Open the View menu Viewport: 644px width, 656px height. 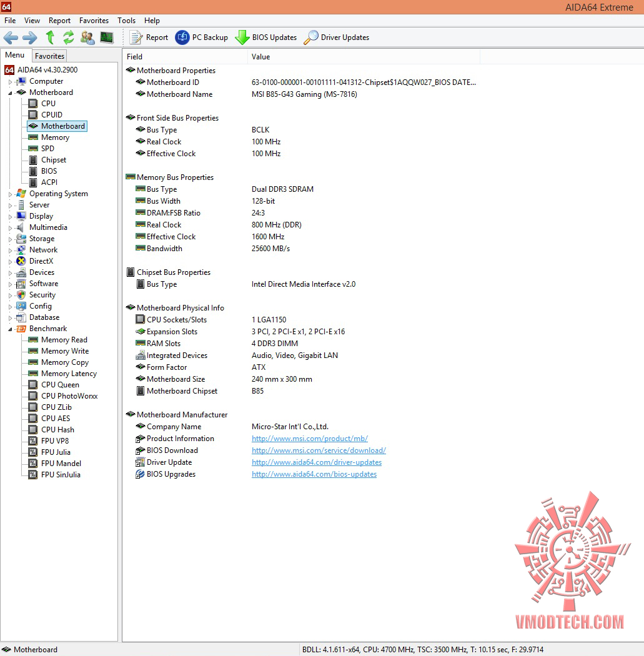[32, 21]
